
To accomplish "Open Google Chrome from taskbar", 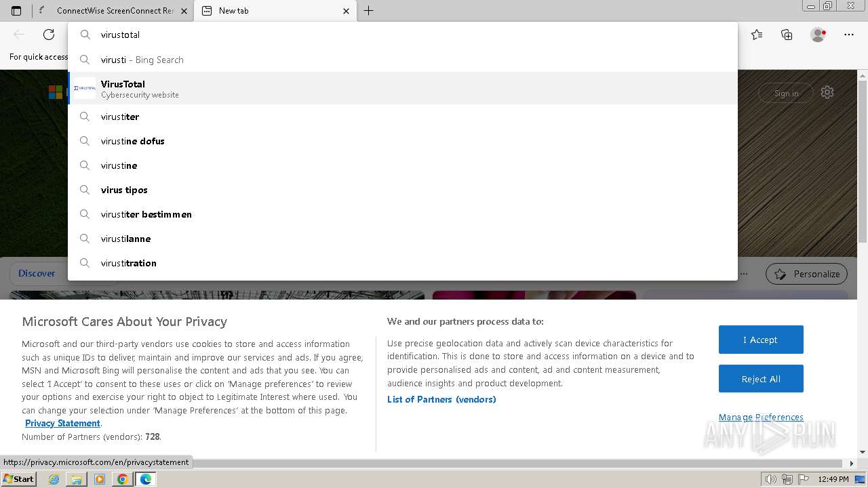I will [122, 479].
